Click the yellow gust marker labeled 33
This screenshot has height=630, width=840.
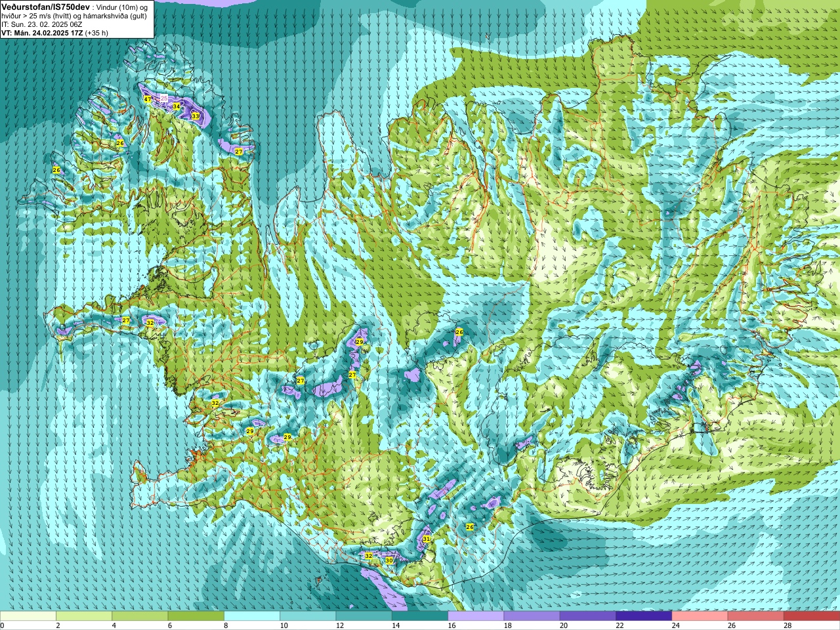[x=195, y=115]
